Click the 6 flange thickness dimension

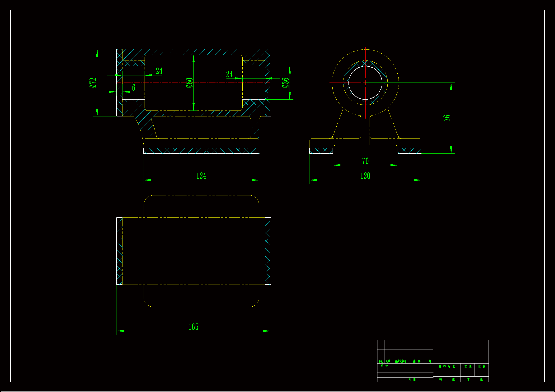click(134, 88)
